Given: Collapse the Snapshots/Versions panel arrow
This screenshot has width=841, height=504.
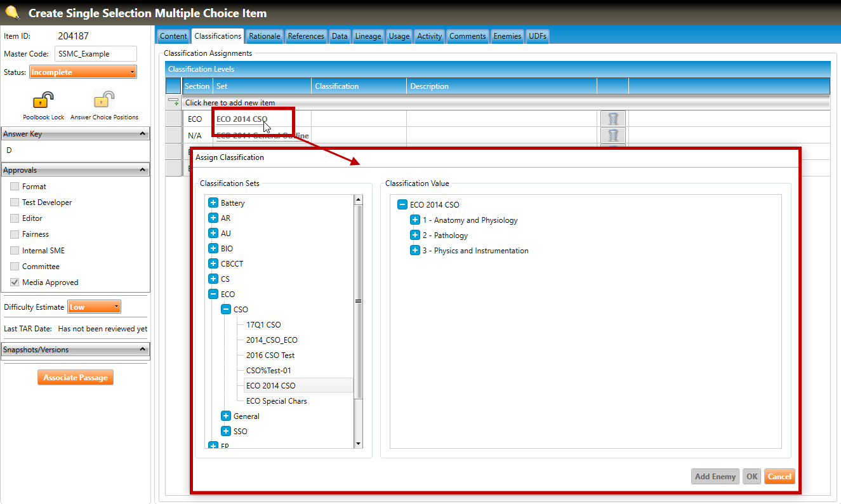Looking at the screenshot, I should click(143, 350).
